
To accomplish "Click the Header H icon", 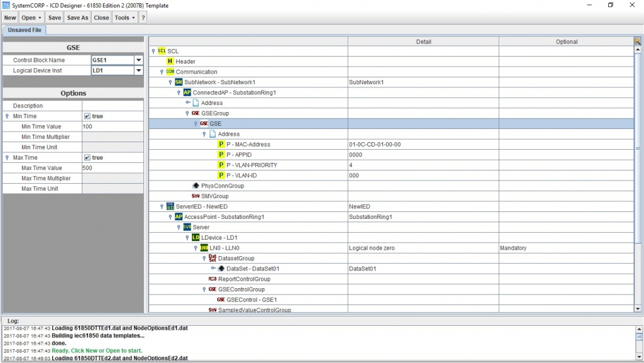I will (x=170, y=61).
